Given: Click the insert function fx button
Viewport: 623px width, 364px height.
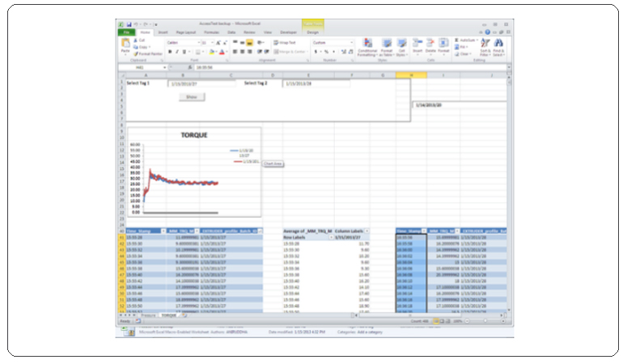Looking at the screenshot, I should 190,68.
